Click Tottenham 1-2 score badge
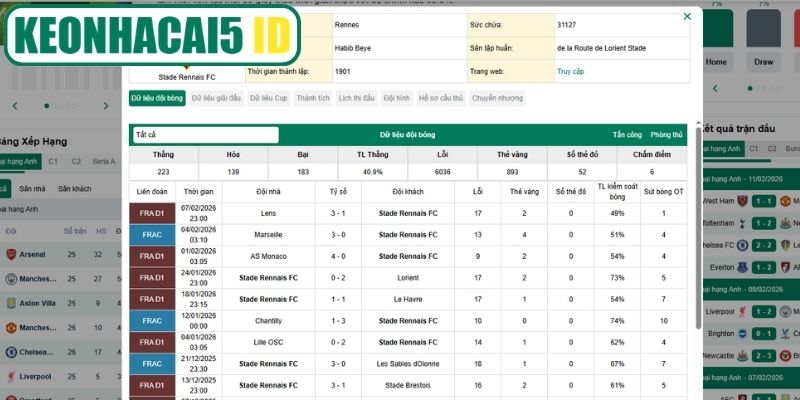The image size is (800, 400). point(763,223)
